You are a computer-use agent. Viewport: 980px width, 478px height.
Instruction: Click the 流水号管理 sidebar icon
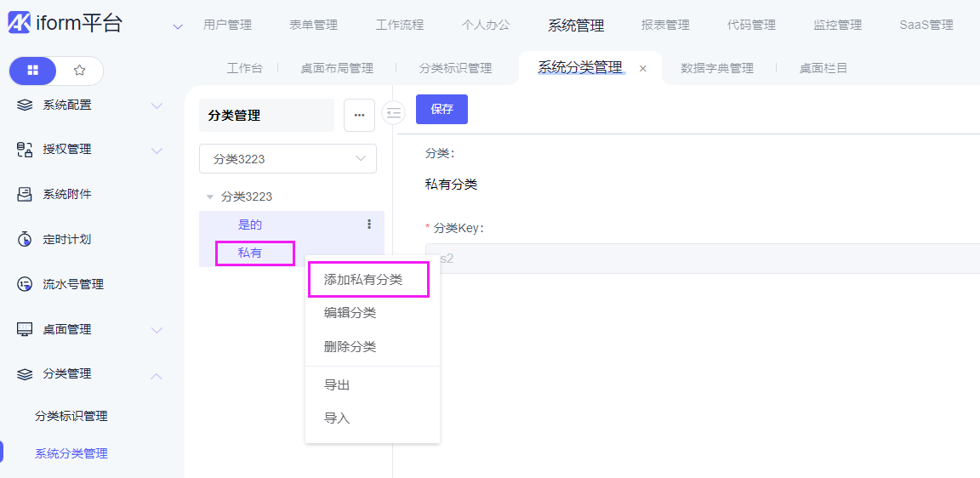25,284
